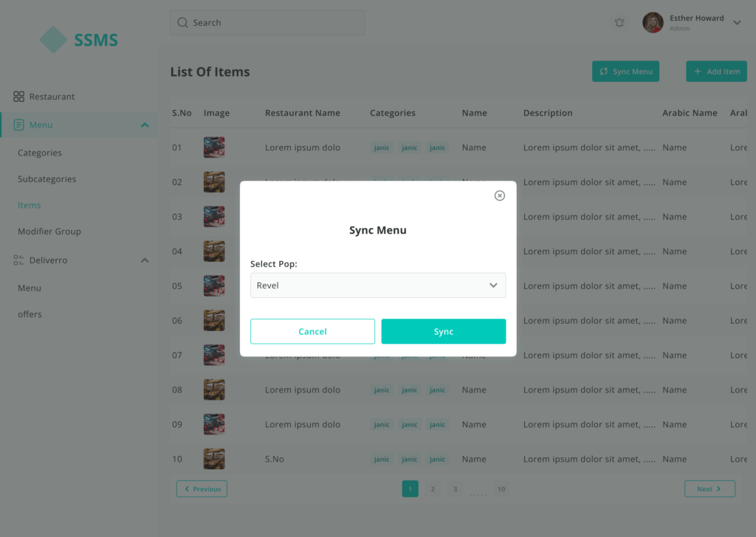Open the Select Pop dropdown showing Revel
The height and width of the screenshot is (537, 756).
(378, 285)
